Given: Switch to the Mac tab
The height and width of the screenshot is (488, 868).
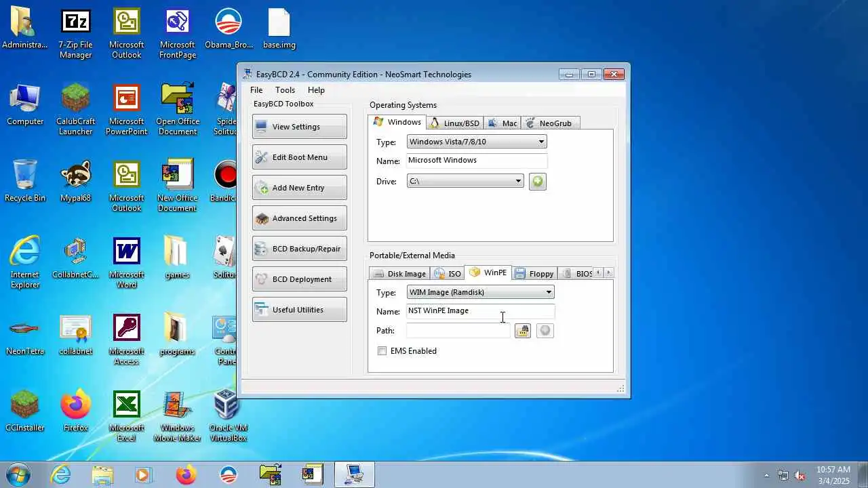Looking at the screenshot, I should click(502, 123).
